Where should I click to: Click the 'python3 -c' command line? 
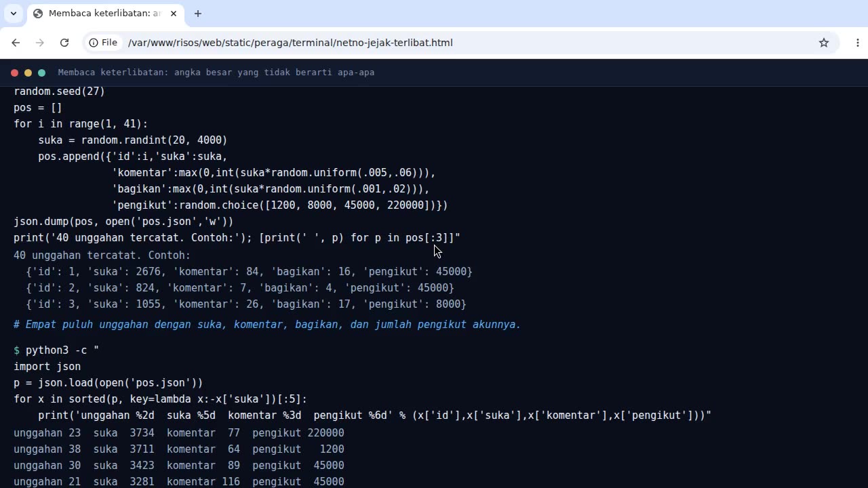[x=56, y=350]
